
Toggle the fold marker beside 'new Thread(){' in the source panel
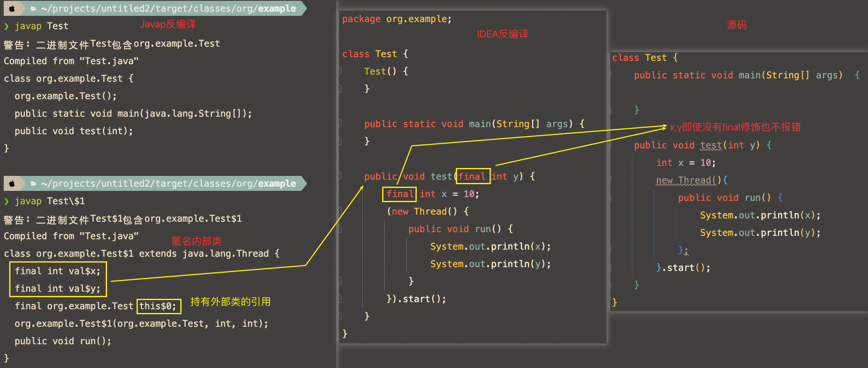tap(610, 180)
